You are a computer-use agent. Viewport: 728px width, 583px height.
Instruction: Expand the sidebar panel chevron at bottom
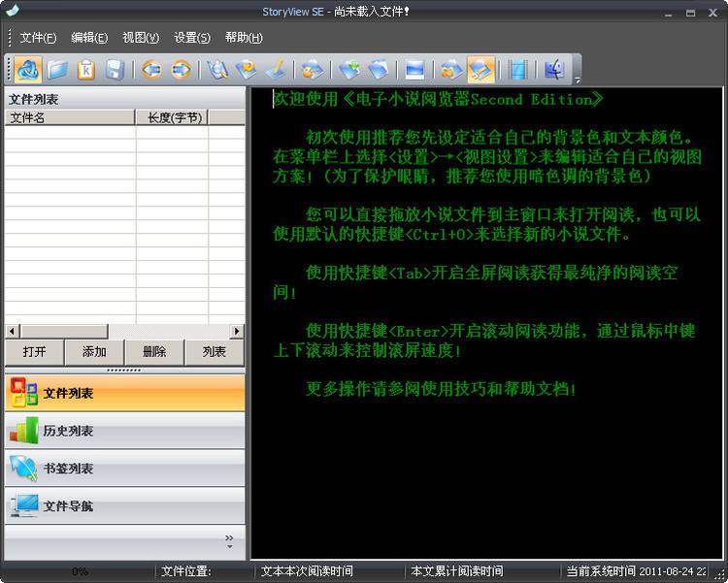[229, 541]
